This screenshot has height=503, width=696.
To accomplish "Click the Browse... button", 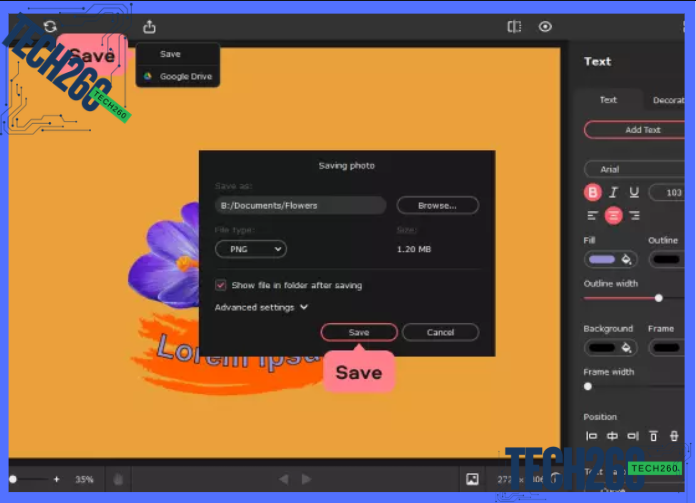I will (x=437, y=205).
